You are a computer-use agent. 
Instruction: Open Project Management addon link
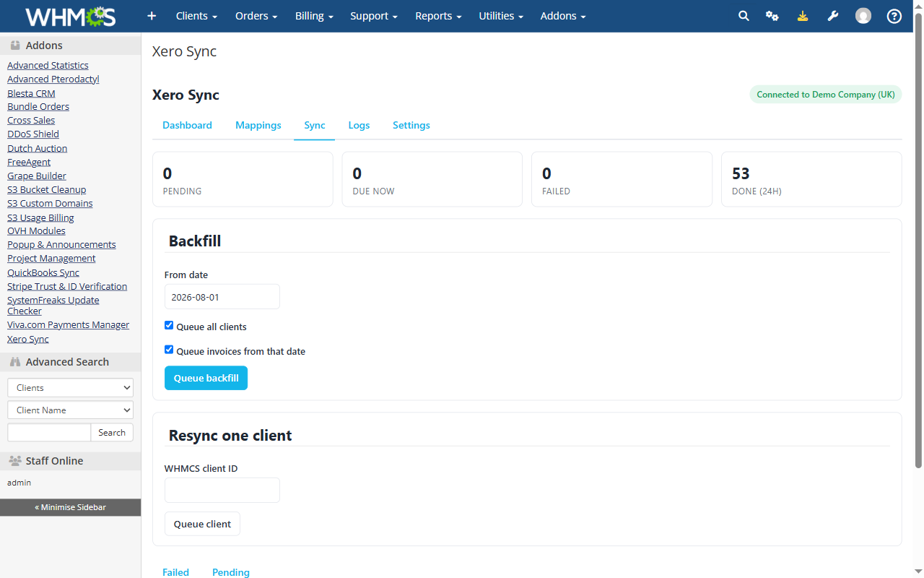[x=51, y=258]
